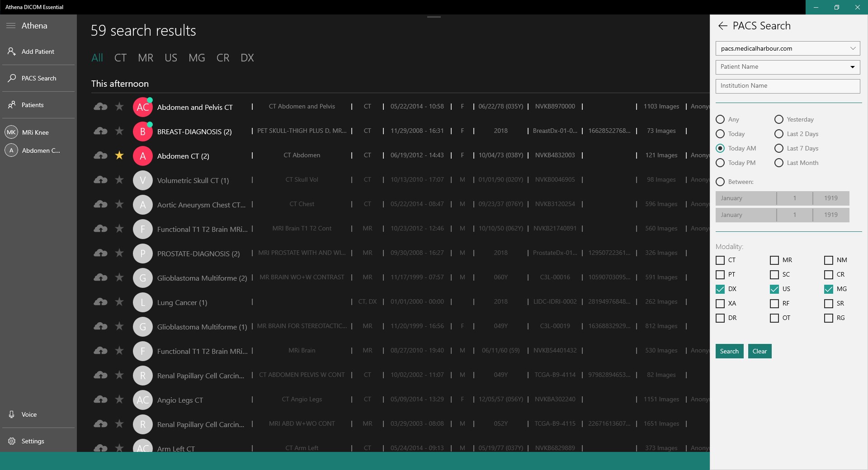Open the Patients list from the sidebar
This screenshot has height=470, width=868.
(x=11, y=104)
